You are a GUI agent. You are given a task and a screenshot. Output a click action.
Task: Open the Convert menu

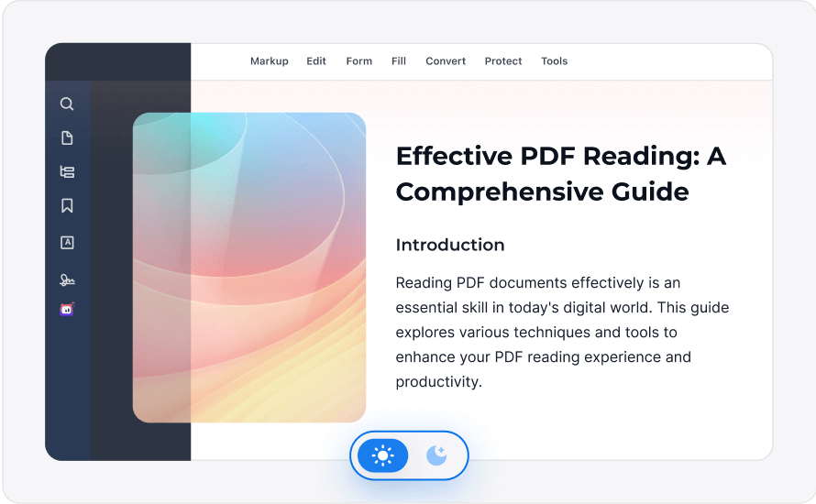click(446, 61)
